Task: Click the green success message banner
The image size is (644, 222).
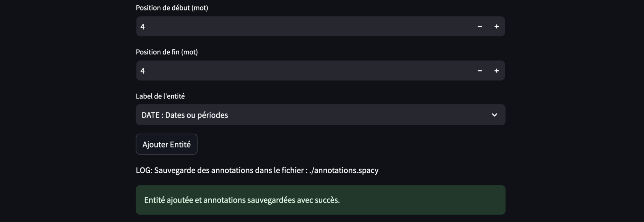Action: [320, 199]
